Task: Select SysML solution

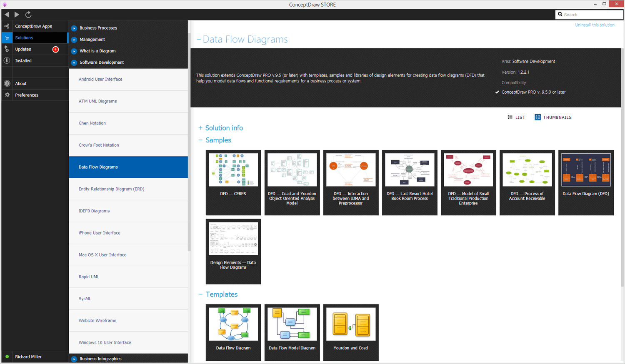Action: pos(128,299)
